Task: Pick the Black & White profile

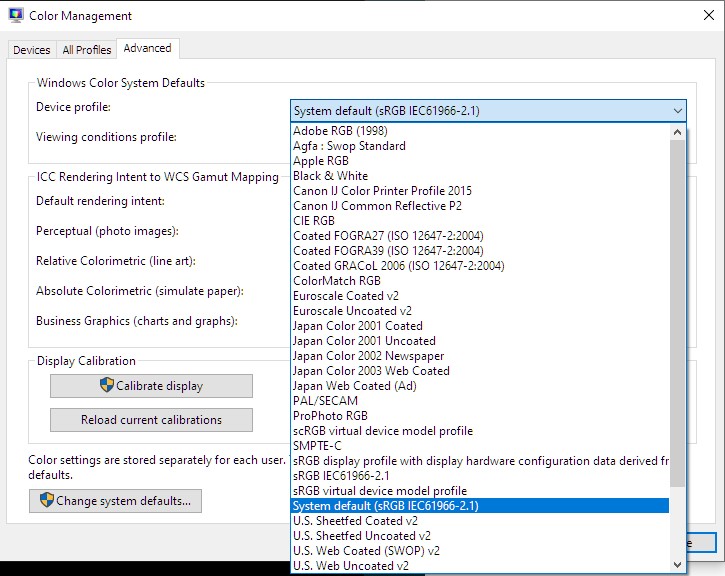Action: coord(330,176)
